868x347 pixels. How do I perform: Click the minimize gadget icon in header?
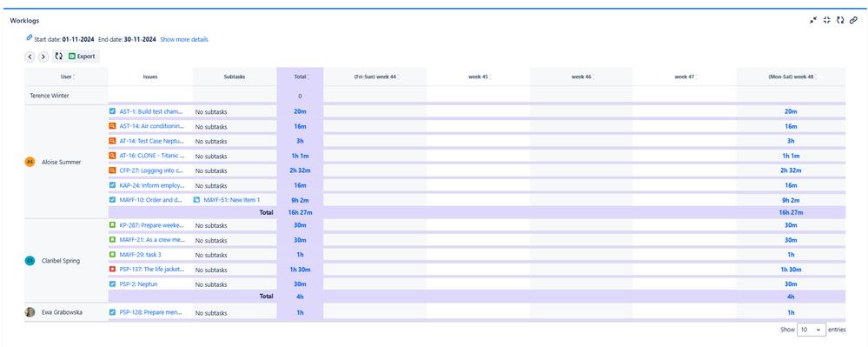[x=813, y=20]
